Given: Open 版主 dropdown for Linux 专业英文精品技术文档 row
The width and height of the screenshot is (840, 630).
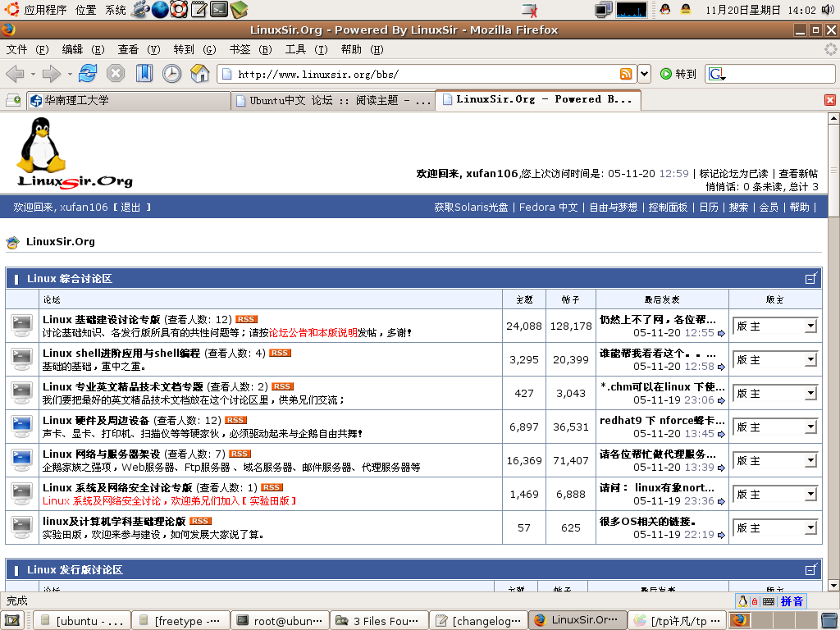Looking at the screenshot, I should (775, 393).
